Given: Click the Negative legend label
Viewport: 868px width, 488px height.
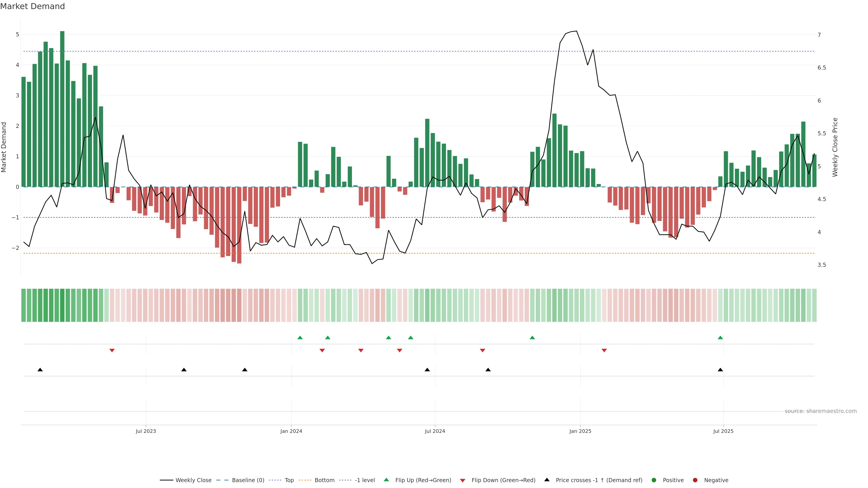Looking at the screenshot, I should coord(716,480).
